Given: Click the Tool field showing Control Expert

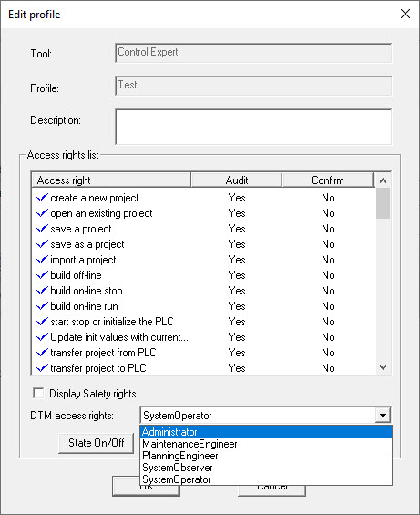Looking at the screenshot, I should (x=253, y=53).
